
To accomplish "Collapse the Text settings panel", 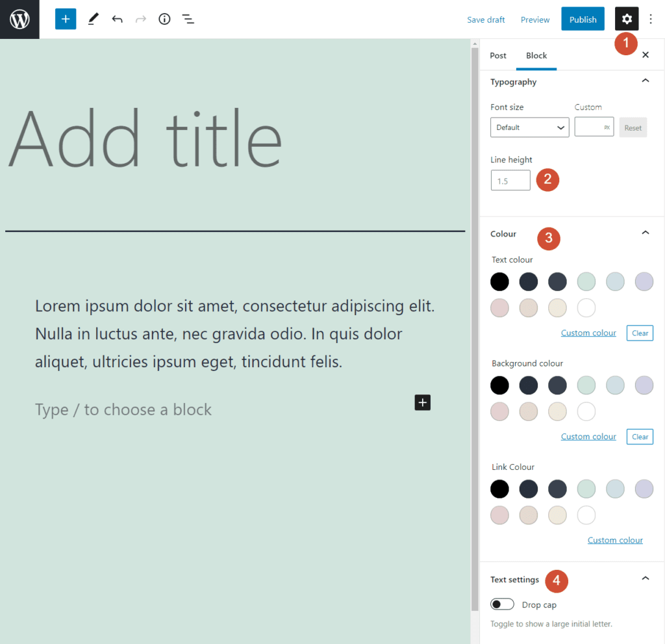I will [646, 577].
